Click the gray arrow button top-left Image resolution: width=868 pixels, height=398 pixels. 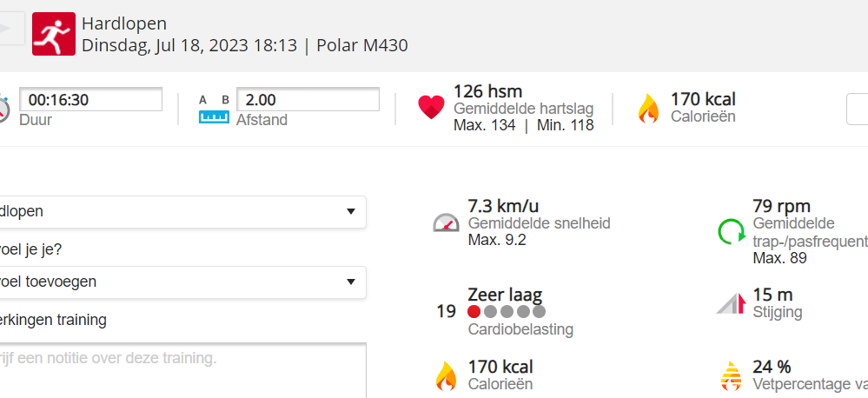click(x=10, y=29)
